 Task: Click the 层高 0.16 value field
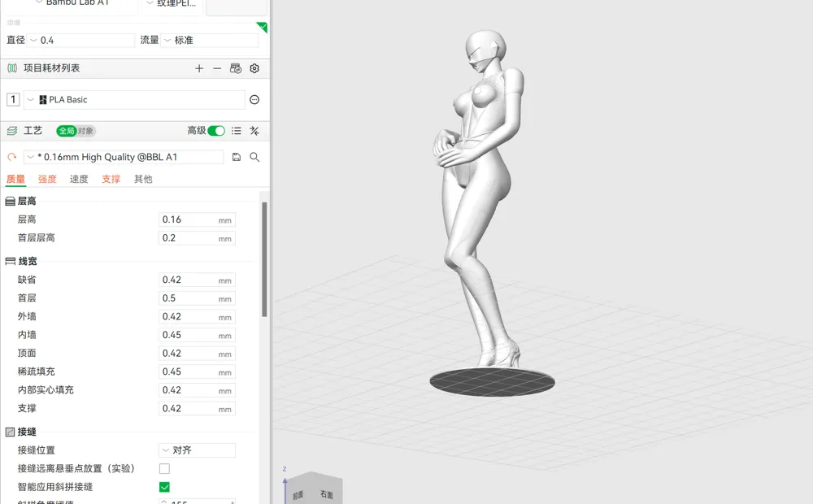coord(197,219)
